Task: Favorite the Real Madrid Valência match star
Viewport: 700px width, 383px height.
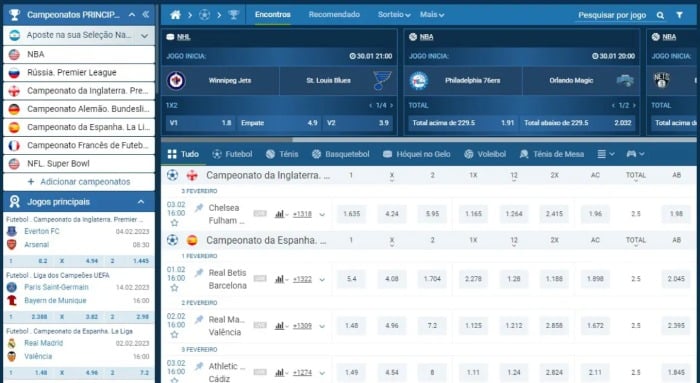Action: tap(175, 334)
